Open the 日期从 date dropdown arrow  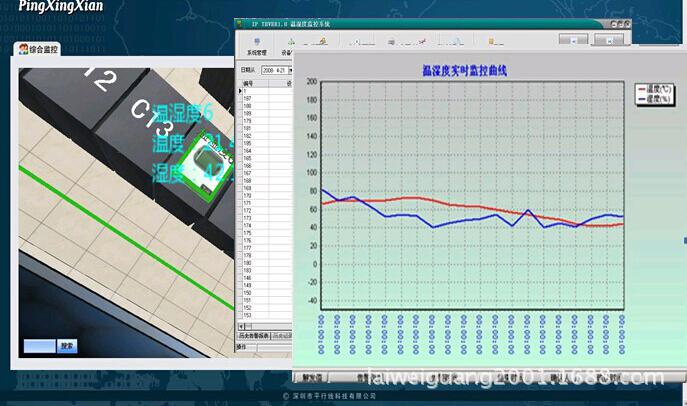coord(290,70)
